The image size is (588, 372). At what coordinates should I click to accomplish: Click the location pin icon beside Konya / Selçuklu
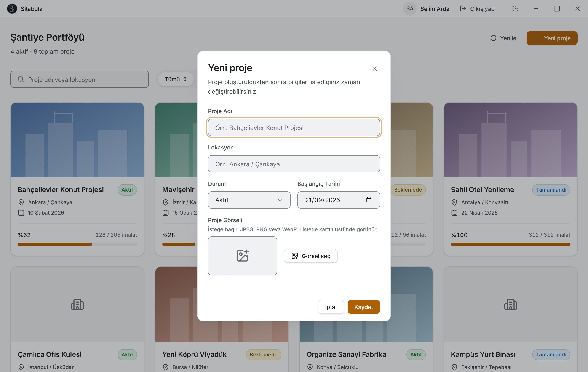(310, 367)
